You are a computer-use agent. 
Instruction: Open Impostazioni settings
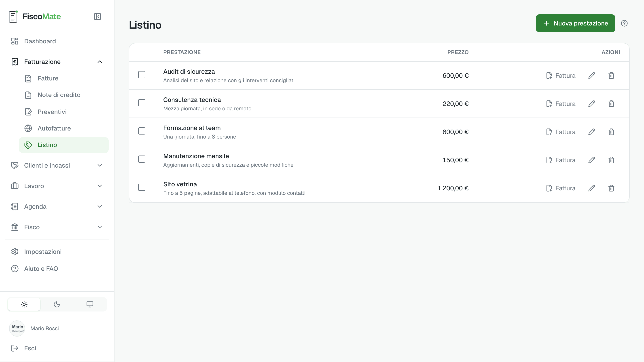(x=57, y=252)
